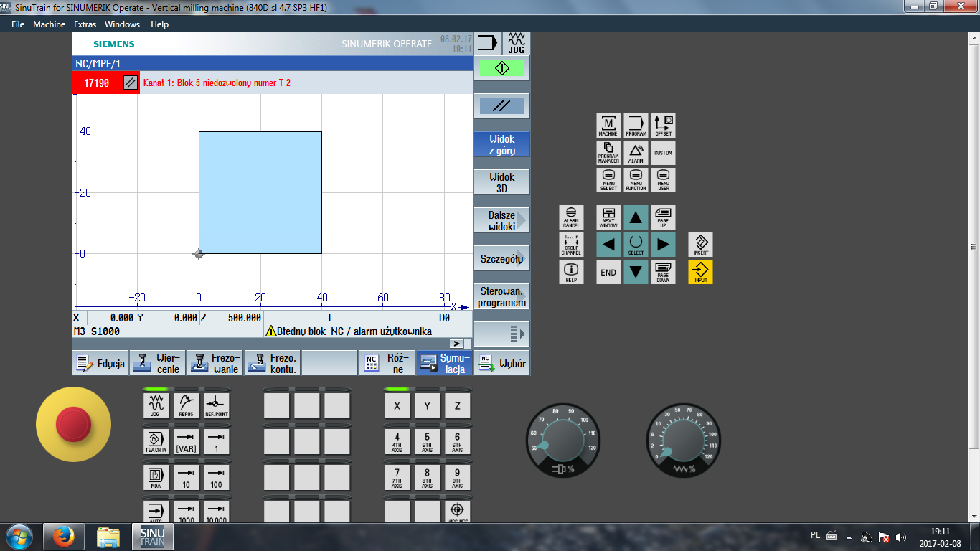Open the Różne softkey tab

pos(387,363)
